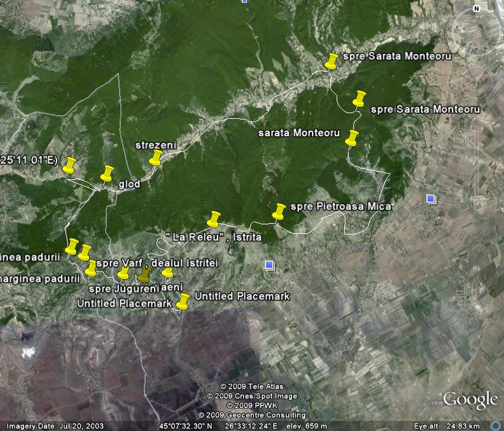Select the pushpin above the second 'spre Sarata Monteoru' label
The image size is (504, 431).
point(360,99)
